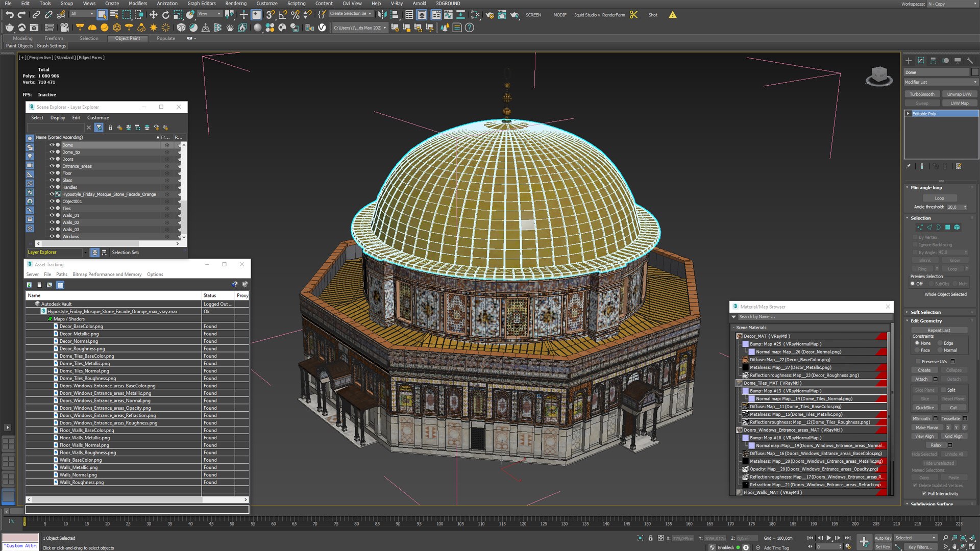
Task: Open the View reference coordinate dropdown
Action: [209, 14]
